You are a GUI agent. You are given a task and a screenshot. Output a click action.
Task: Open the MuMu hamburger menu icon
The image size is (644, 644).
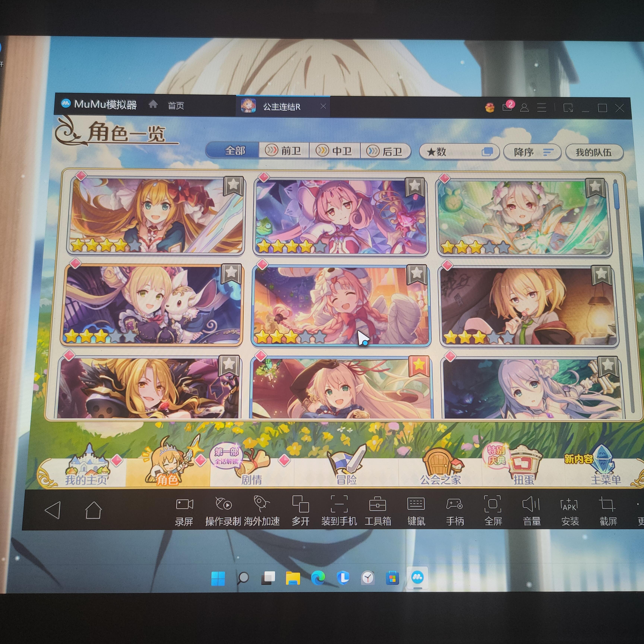542,108
